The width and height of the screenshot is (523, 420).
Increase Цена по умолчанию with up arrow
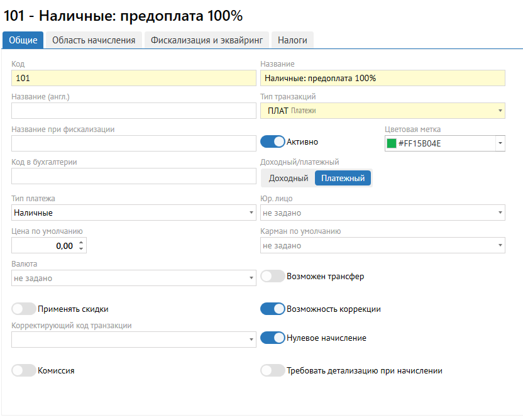81,242
